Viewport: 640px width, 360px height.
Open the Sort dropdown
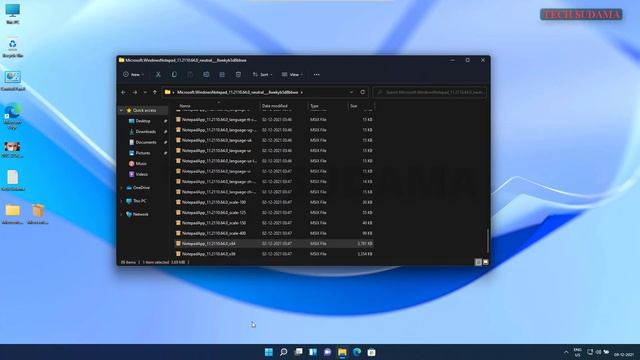pos(262,75)
